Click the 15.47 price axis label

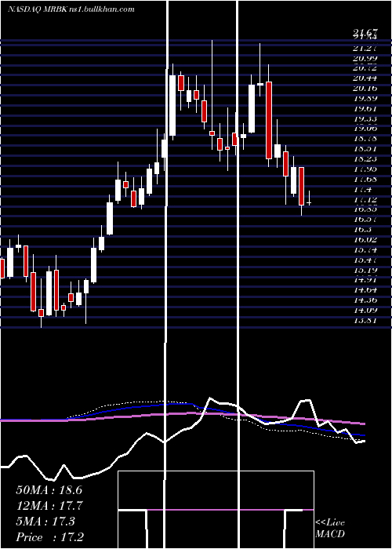pos(365,260)
